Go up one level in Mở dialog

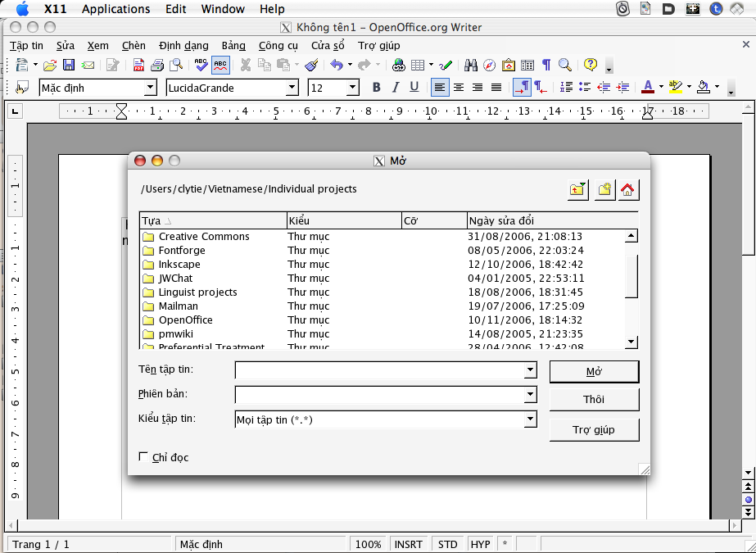click(x=577, y=189)
